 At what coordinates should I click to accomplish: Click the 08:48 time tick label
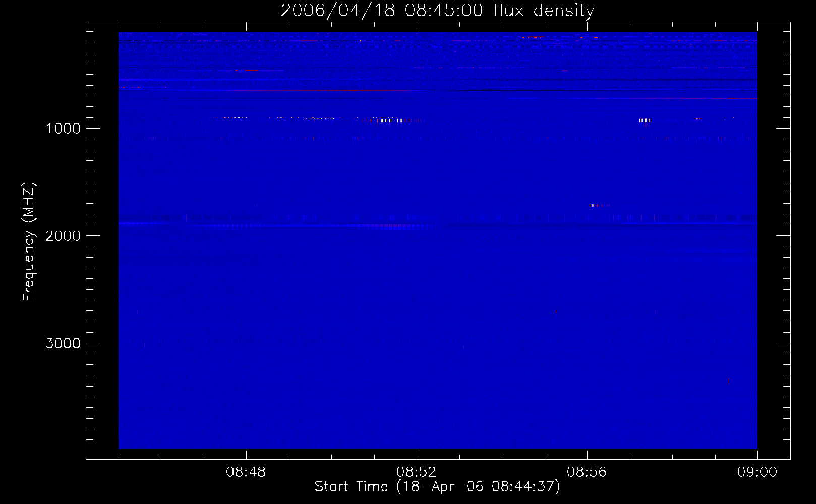coord(246,472)
